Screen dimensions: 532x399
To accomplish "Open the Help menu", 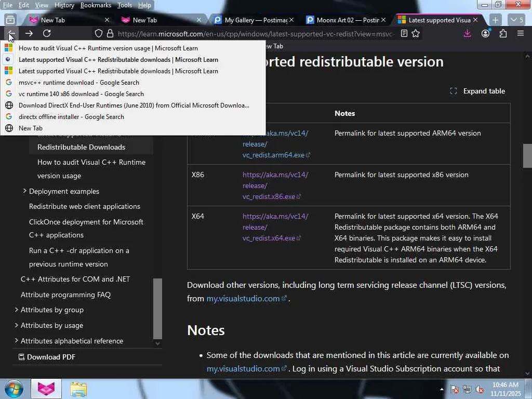I will (144, 5).
